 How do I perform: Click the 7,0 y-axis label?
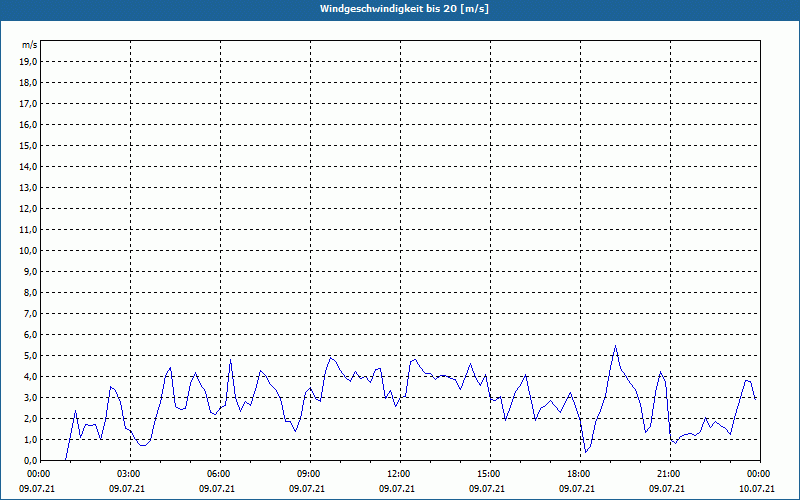click(x=31, y=314)
